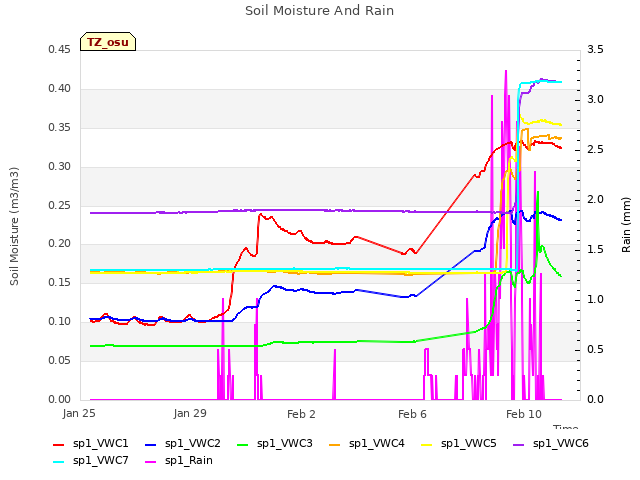Click the 0.05 left axis tick label
The image size is (640, 480).
(60, 360)
